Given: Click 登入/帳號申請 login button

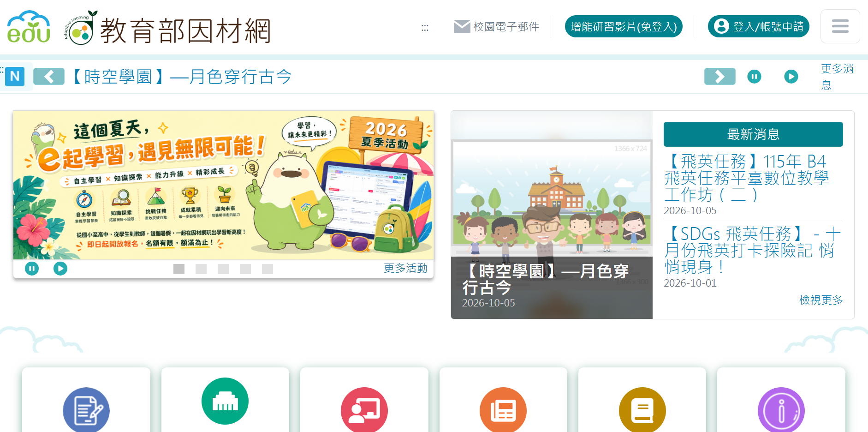Looking at the screenshot, I should (759, 26).
